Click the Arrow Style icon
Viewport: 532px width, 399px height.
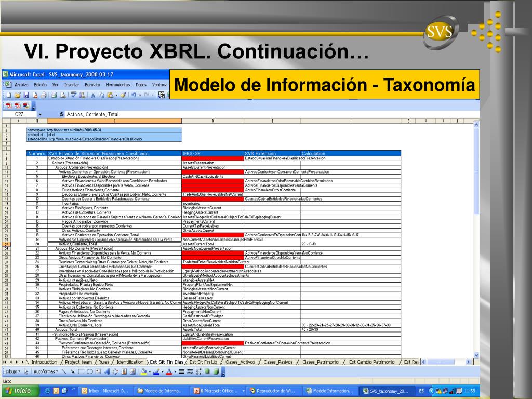[198, 371]
